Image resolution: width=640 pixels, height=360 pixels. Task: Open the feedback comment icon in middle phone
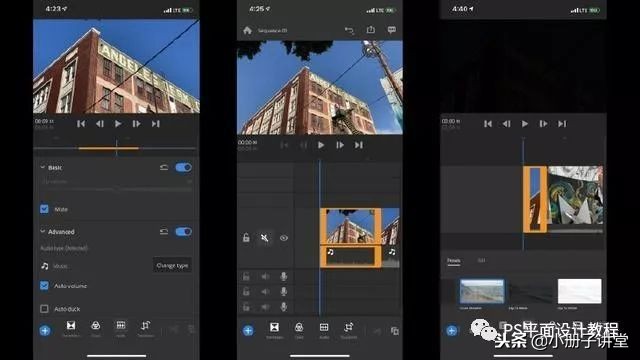coord(392,30)
